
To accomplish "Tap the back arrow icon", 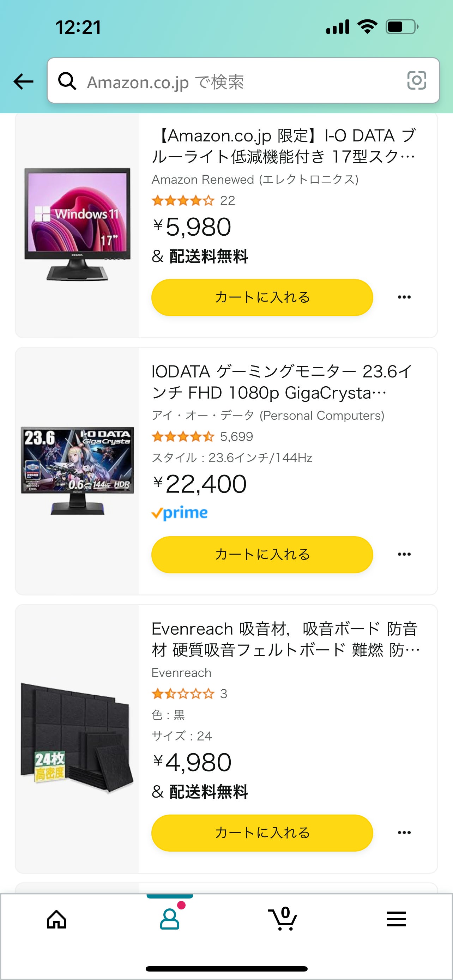I will coord(24,81).
